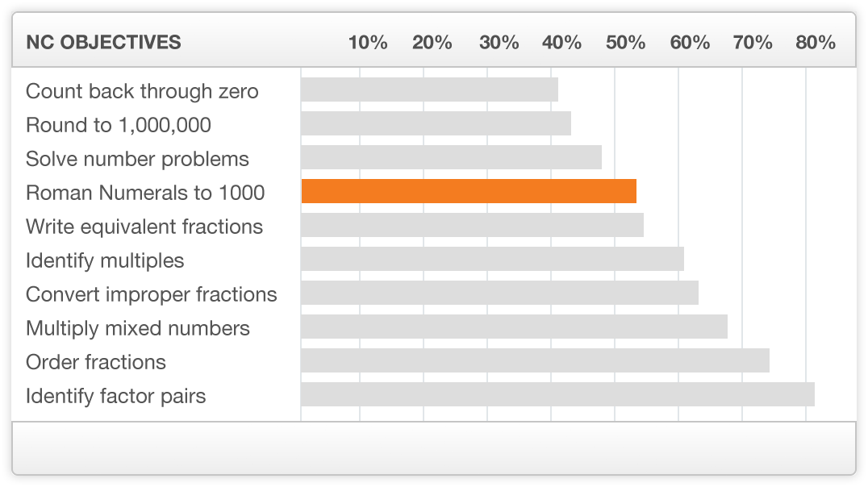868x487 pixels.
Task: Click the orange Roman Numerals bar
Action: tap(469, 191)
